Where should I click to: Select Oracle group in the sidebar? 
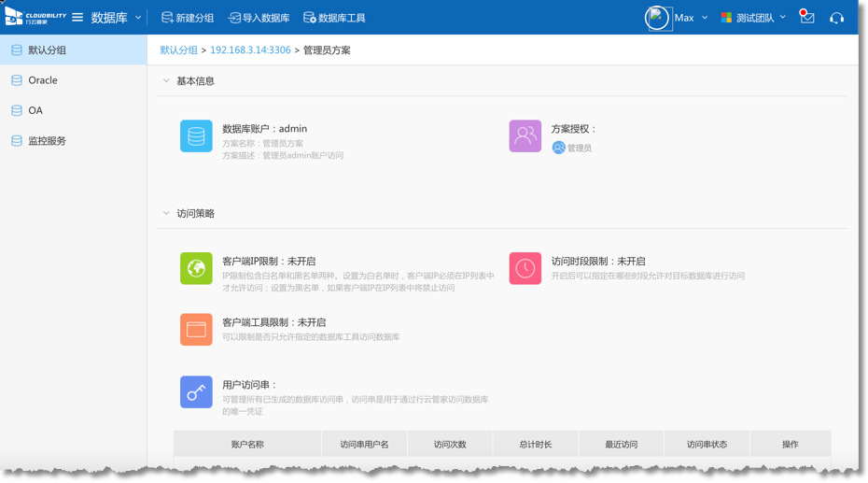click(x=43, y=80)
